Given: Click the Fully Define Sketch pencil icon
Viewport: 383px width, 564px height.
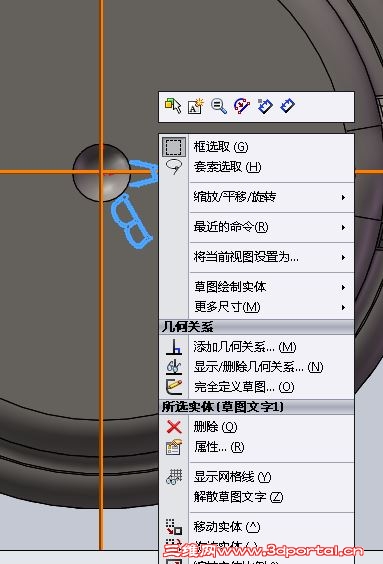Looking at the screenshot, I should click(174, 387).
